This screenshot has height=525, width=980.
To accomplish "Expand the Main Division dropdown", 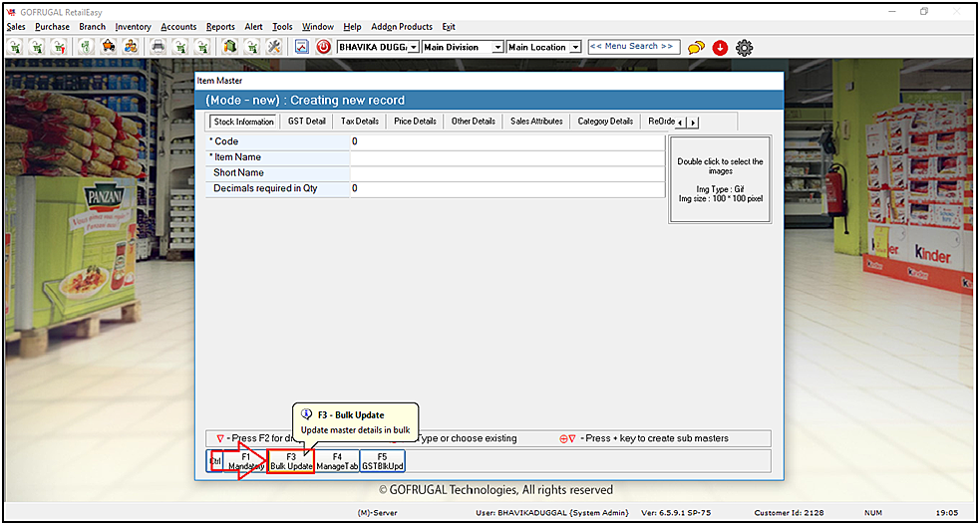I will tap(497, 48).
